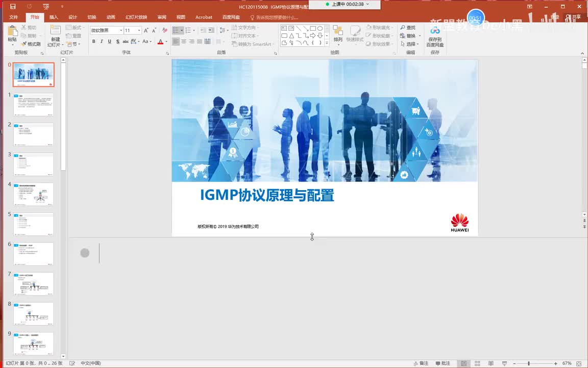
Task: Open the font name dropdown (微软雅黑)
Action: click(121, 31)
